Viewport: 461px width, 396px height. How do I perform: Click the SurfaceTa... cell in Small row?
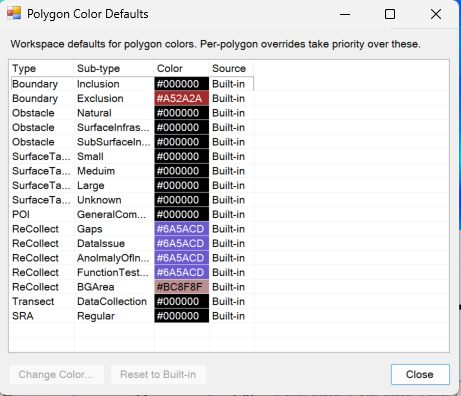click(x=42, y=156)
